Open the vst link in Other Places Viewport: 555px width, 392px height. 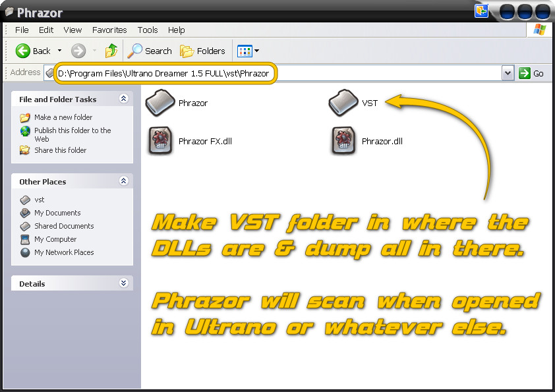(x=40, y=200)
